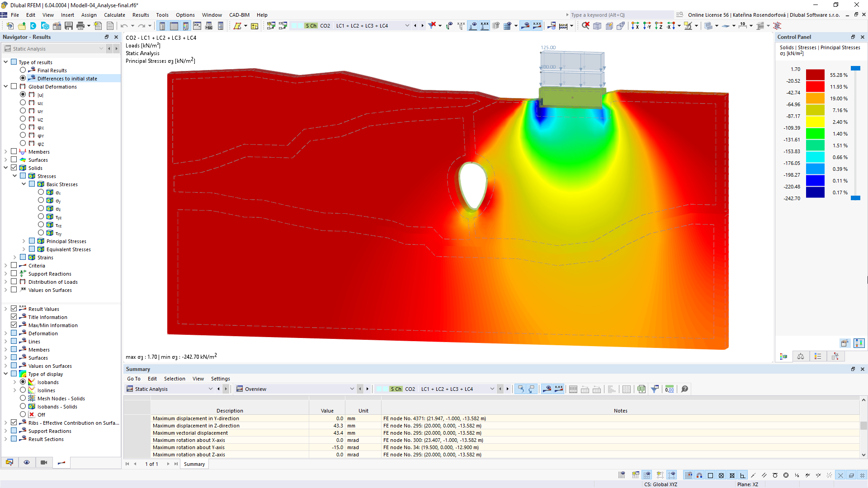This screenshot has height=488, width=868.
Task: Click the Max/Min Information toggle
Action: [13, 325]
